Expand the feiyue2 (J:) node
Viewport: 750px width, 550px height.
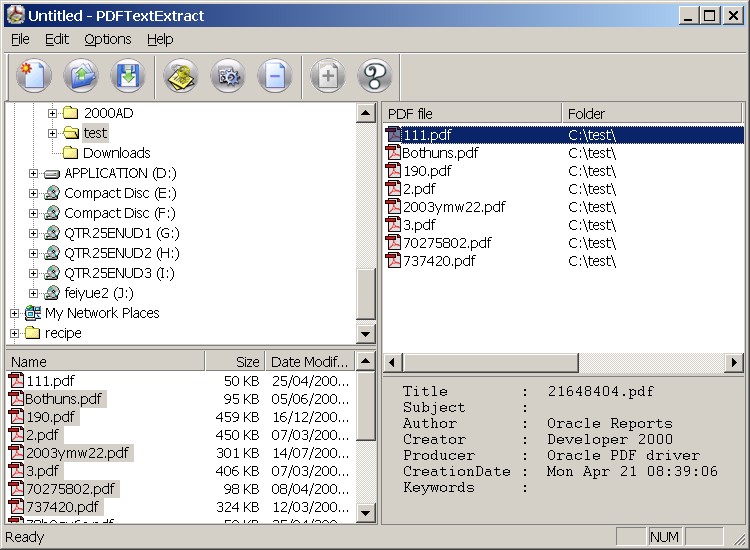click(x=33, y=293)
